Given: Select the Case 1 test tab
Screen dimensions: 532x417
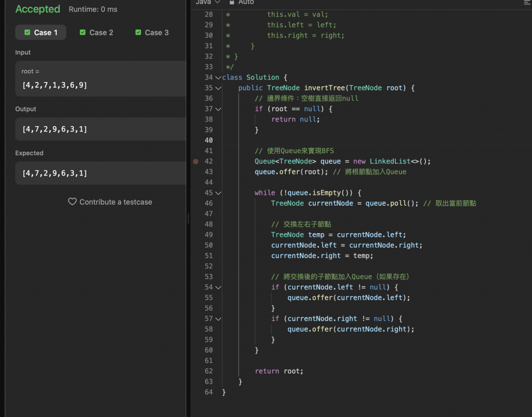Looking at the screenshot, I should click(41, 33).
